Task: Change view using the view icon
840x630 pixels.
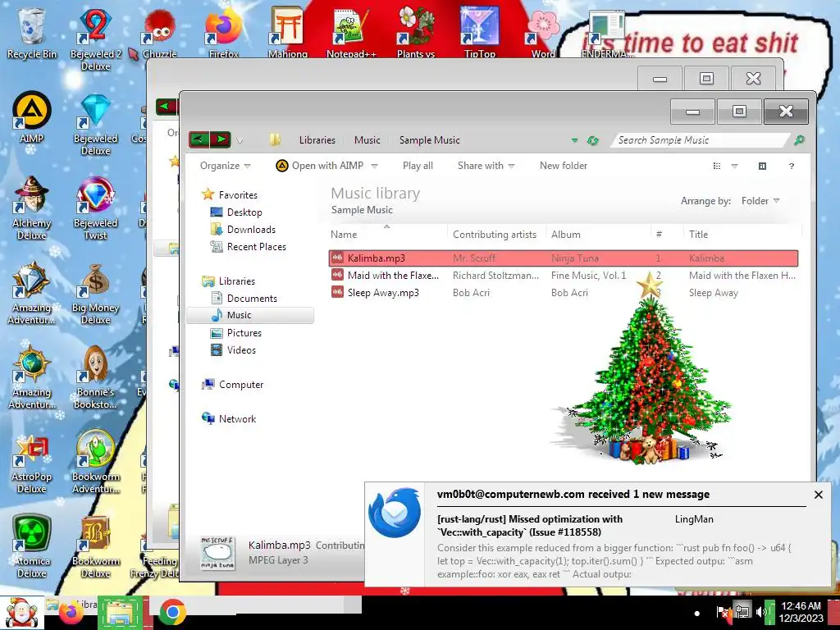Action: click(717, 166)
